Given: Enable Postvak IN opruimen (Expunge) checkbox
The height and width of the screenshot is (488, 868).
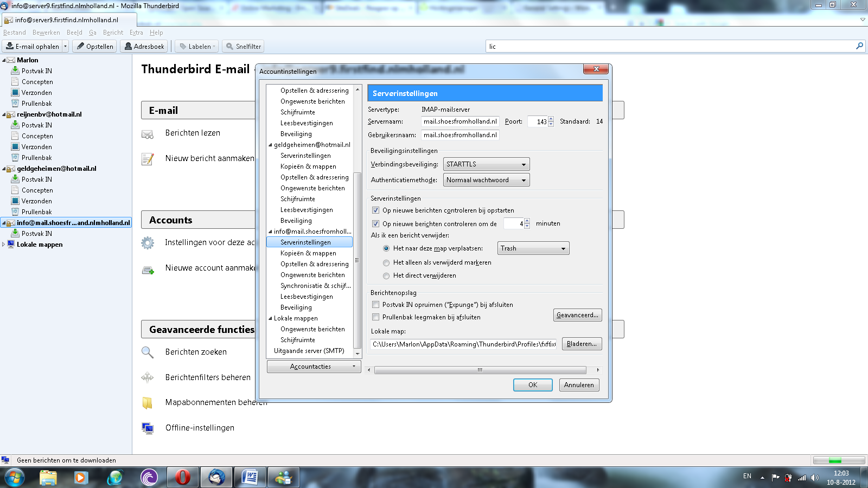Looking at the screenshot, I should pos(375,305).
